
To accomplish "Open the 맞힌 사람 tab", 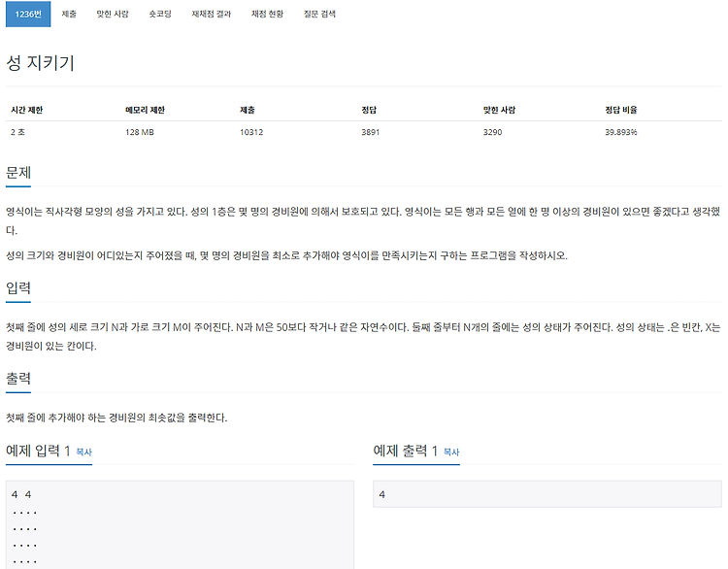I will 113,14.
